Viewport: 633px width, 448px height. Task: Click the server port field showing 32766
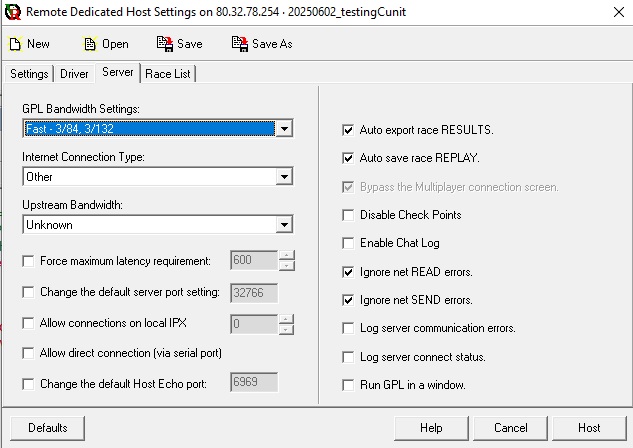pyautogui.click(x=254, y=293)
